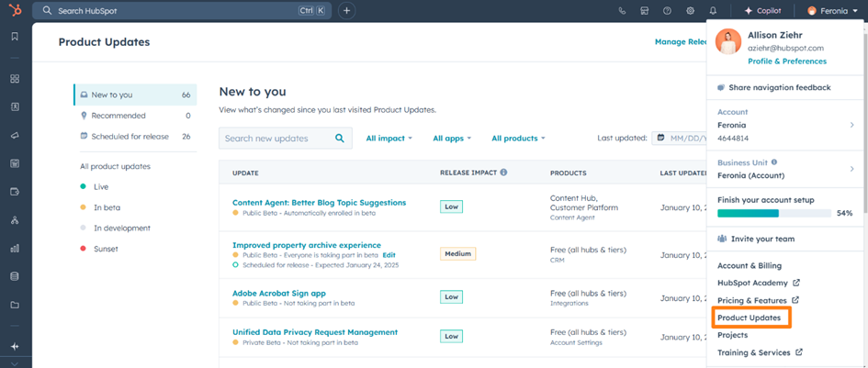The image size is (868, 368).
Task: Click the plus quick-create button beside search
Action: [346, 10]
